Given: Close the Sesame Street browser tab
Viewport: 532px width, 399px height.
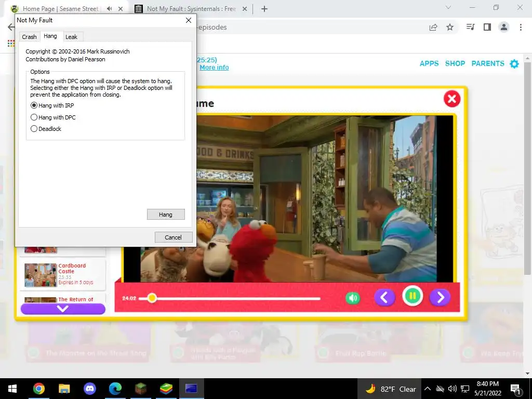Looking at the screenshot, I should tap(121, 9).
